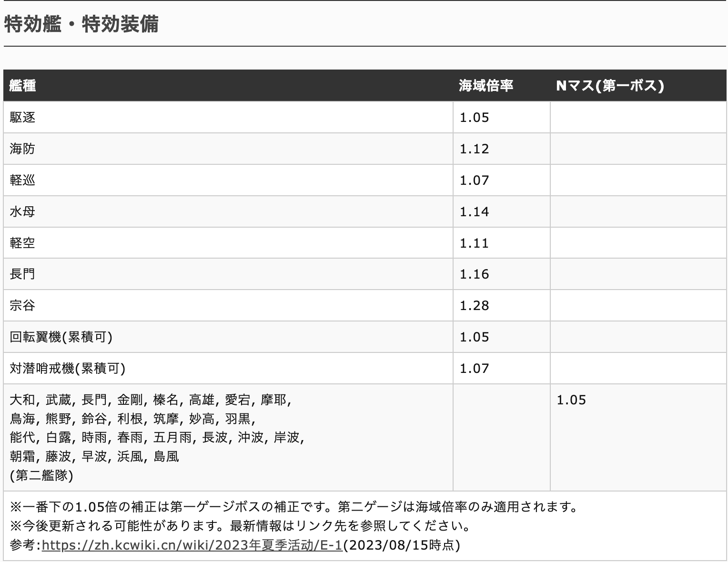Screen dimensions: 728x562
Task: Select the 海防 row label
Action: click(x=22, y=149)
